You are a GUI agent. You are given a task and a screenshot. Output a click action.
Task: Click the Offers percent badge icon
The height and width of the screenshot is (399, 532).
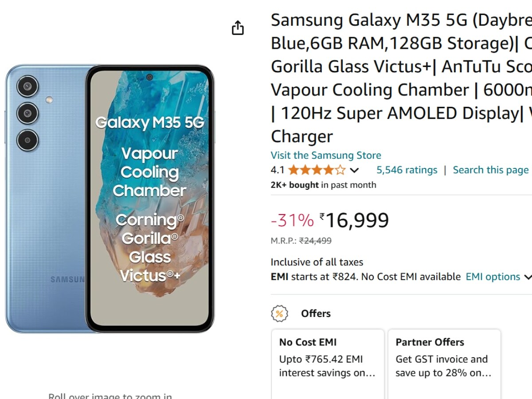coord(279,313)
